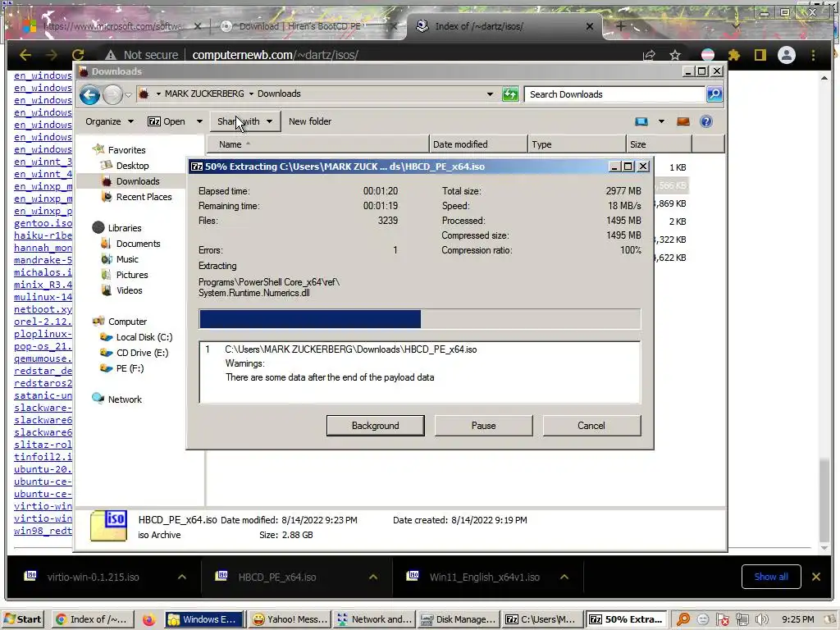Viewport: 840px width, 630px height.
Task: Open Firefox from the taskbar
Action: (148, 619)
